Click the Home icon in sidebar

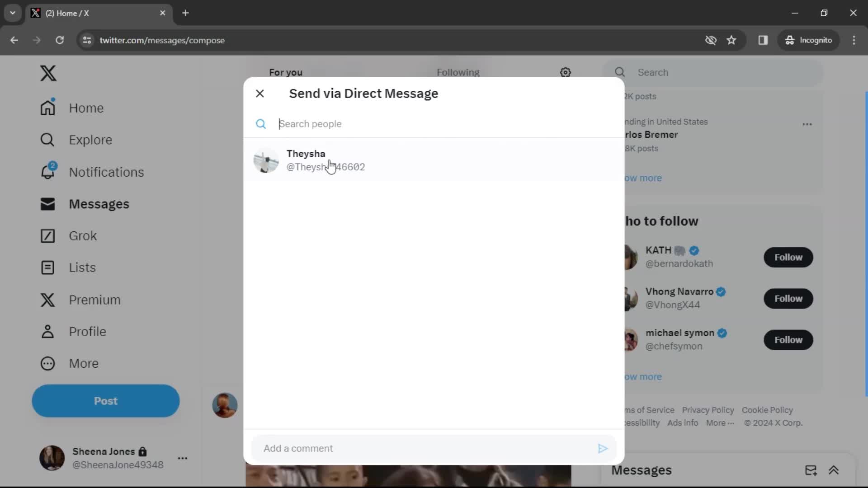[47, 108]
